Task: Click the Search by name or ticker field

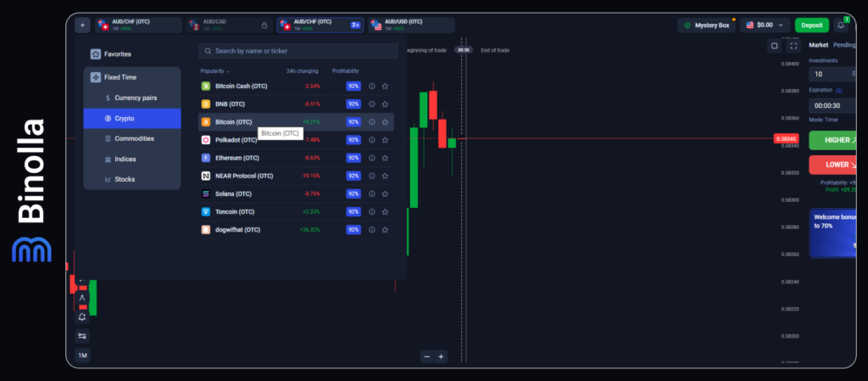Action: (298, 51)
